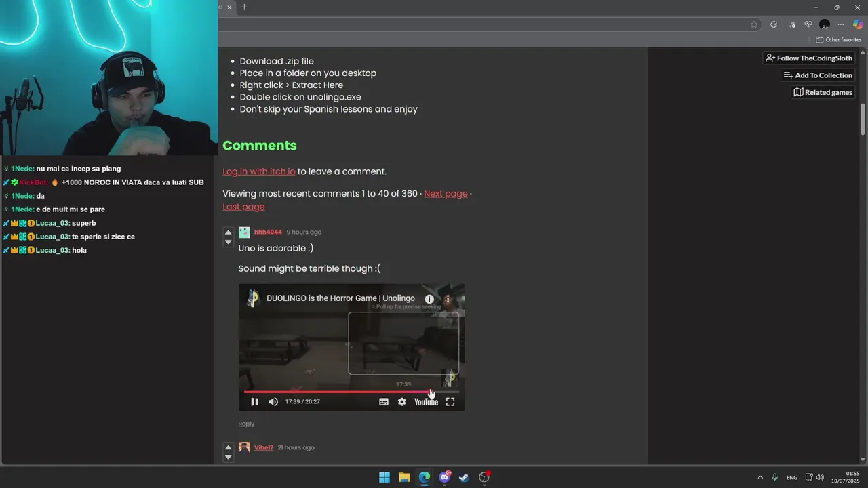Open Vibe17 user profile link
Image resolution: width=868 pixels, height=488 pixels.
coord(264,447)
